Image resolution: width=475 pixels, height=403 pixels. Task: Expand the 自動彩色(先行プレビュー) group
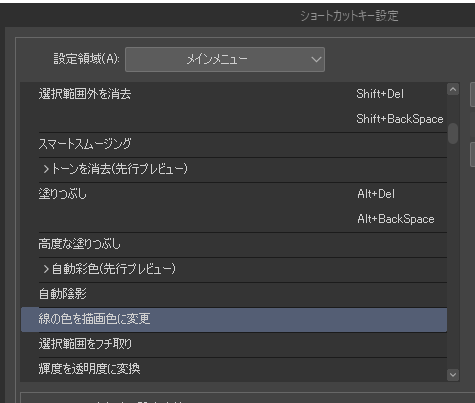click(46, 269)
